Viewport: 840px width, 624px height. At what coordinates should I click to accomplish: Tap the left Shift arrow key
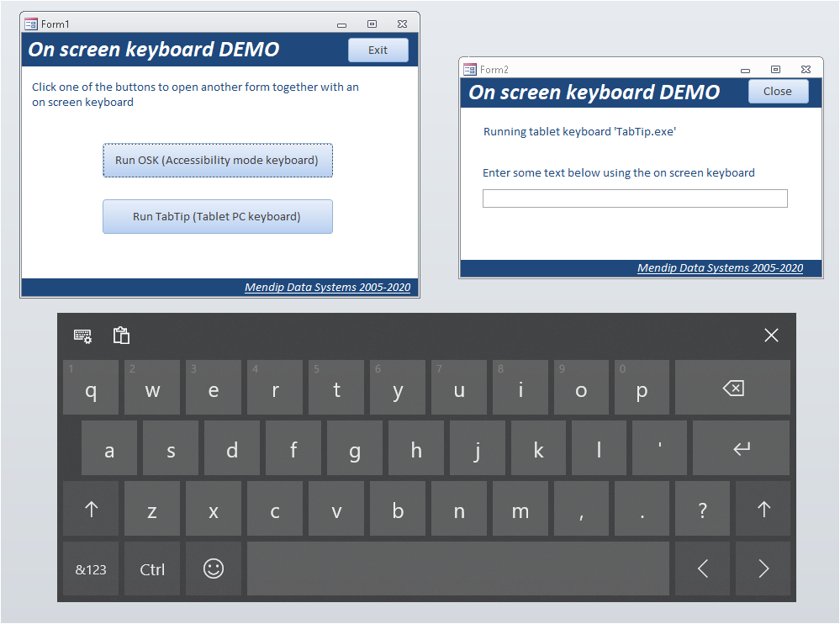91,508
